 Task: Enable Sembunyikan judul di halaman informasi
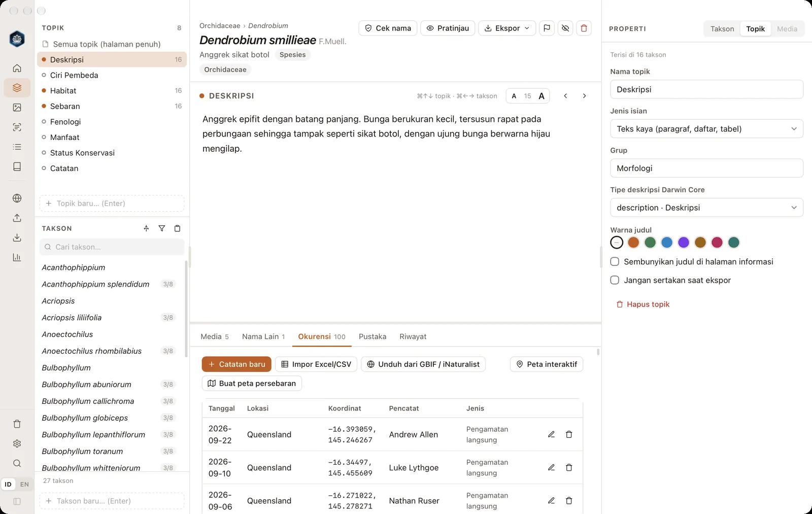point(615,262)
